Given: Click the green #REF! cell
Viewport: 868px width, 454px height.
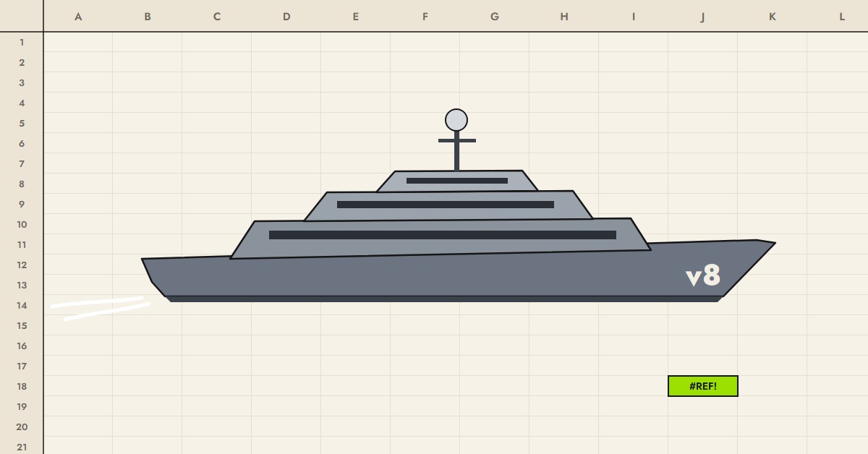Looking at the screenshot, I should click(x=703, y=386).
